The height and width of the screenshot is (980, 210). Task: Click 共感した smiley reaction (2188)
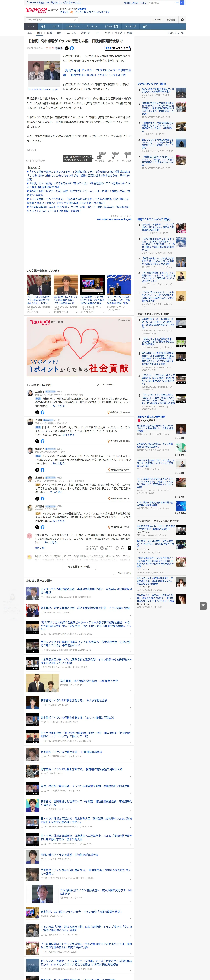87,548
